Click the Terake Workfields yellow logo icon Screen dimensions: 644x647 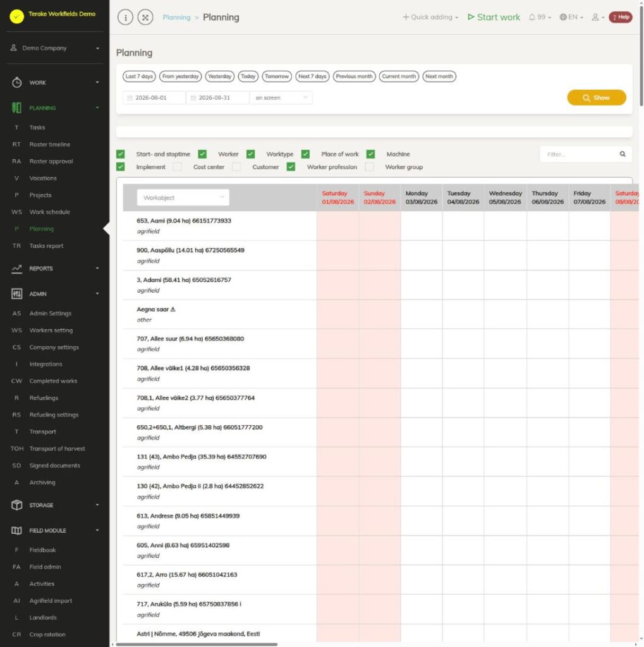pos(16,16)
